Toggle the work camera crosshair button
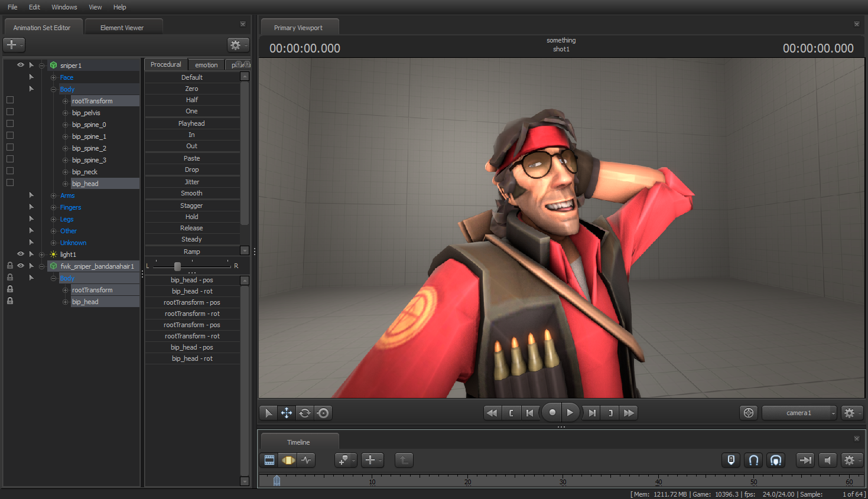Image resolution: width=868 pixels, height=499 pixels. 749,413
